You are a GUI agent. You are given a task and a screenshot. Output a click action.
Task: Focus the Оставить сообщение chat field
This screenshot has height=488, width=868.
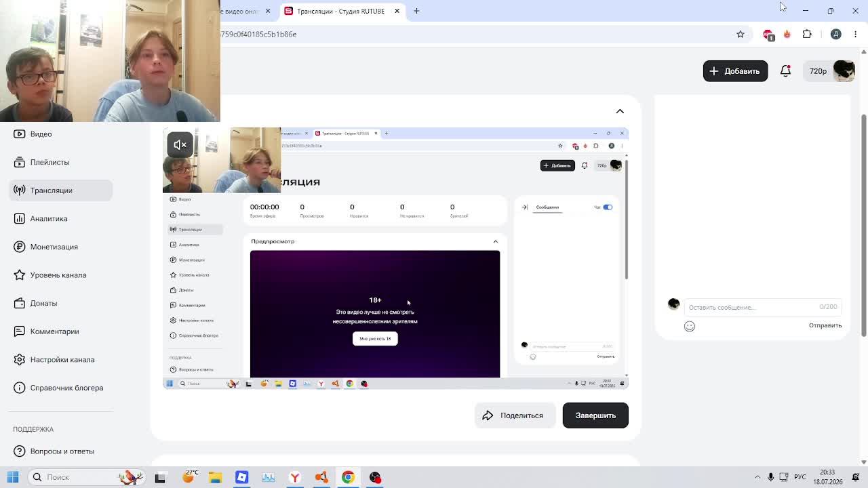(762, 307)
